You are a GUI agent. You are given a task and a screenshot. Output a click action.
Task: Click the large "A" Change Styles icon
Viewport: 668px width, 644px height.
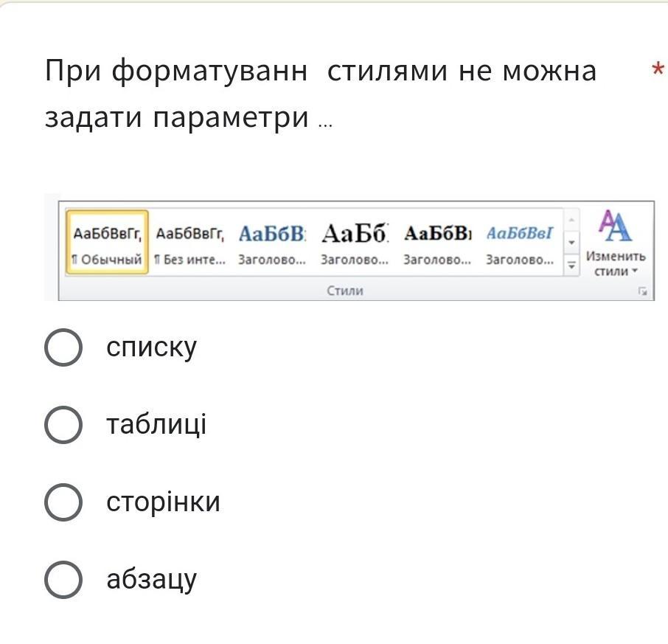click(616, 226)
